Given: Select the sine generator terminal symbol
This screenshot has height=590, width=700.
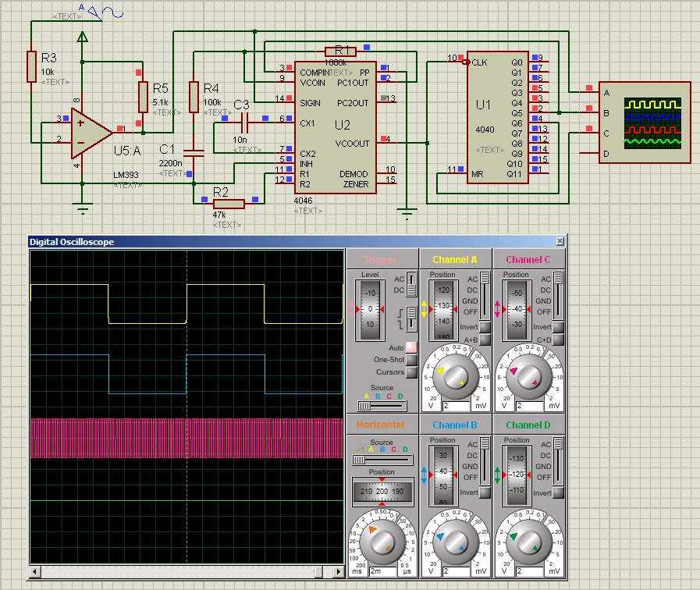Looking at the screenshot, I should point(105,12).
